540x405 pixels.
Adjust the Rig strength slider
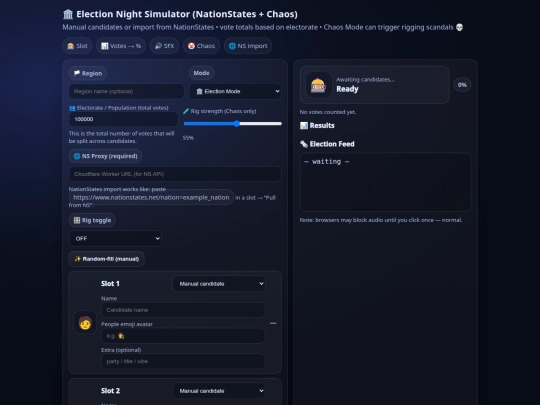(x=233, y=124)
